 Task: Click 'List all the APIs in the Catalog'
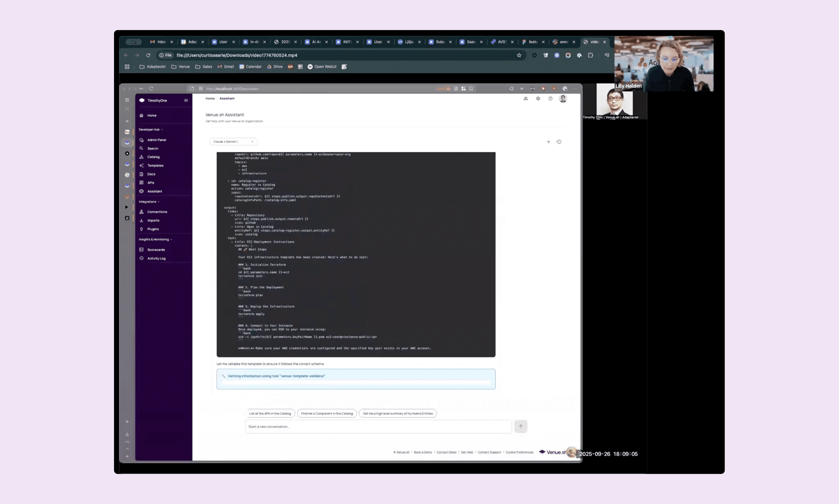pos(270,413)
